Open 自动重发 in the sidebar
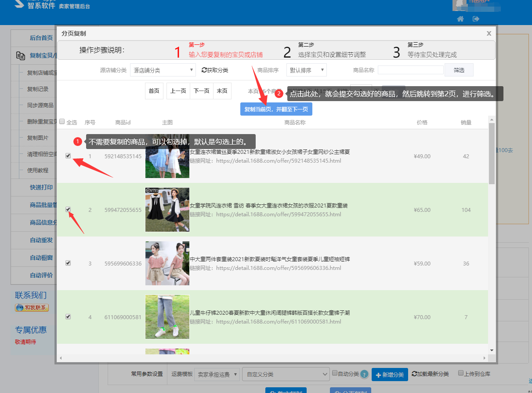 tap(41, 240)
